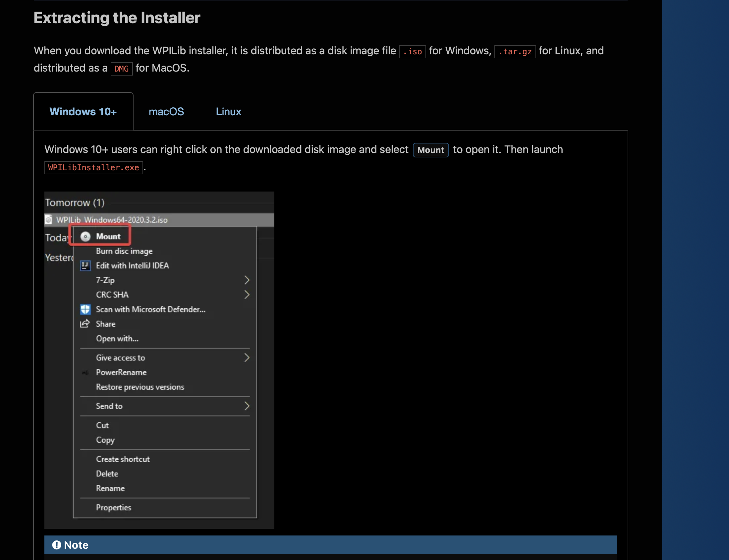Click the ISO file icon beside WPILib_Windows64
Viewport: 729px width, 560px height.
click(x=49, y=219)
